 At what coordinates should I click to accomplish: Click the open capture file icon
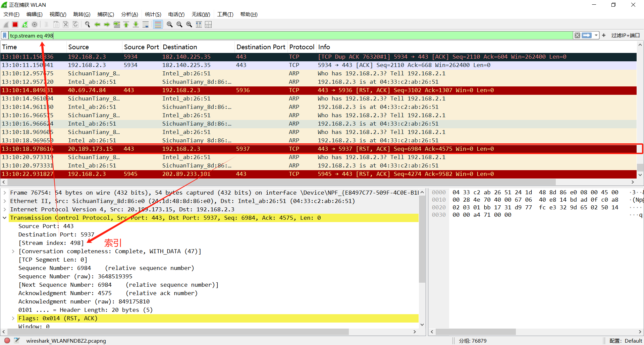coord(46,24)
